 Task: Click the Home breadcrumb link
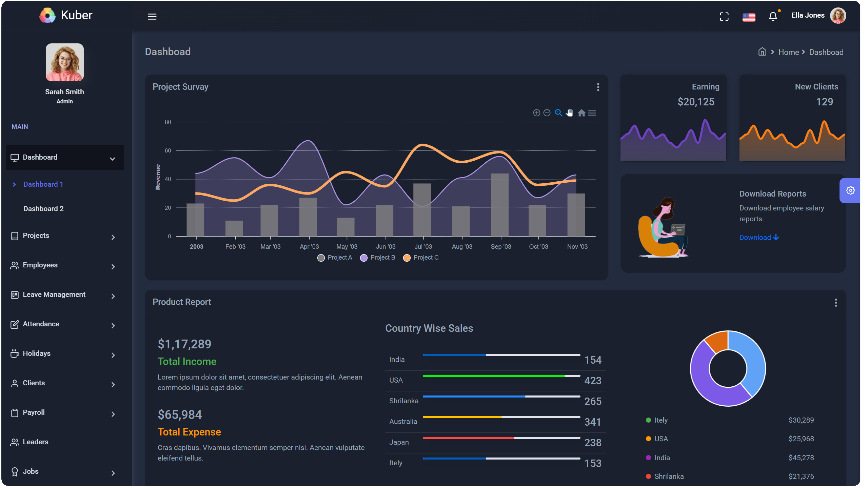point(788,52)
